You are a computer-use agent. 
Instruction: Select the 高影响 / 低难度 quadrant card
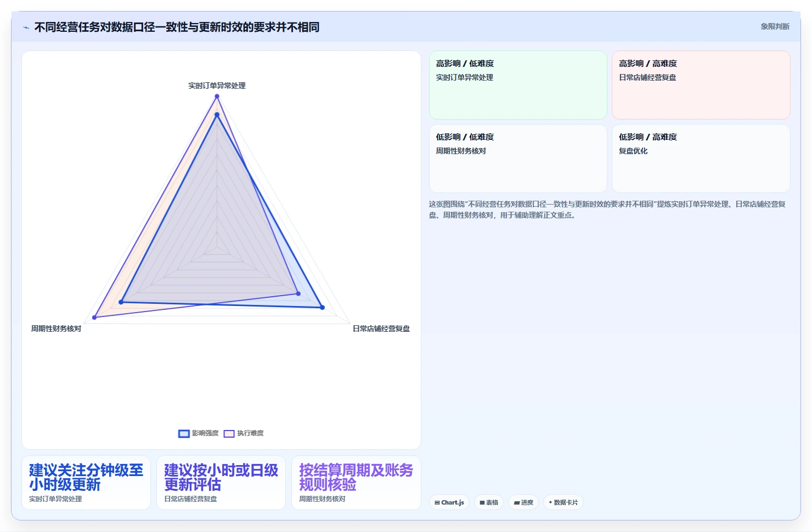pos(518,85)
